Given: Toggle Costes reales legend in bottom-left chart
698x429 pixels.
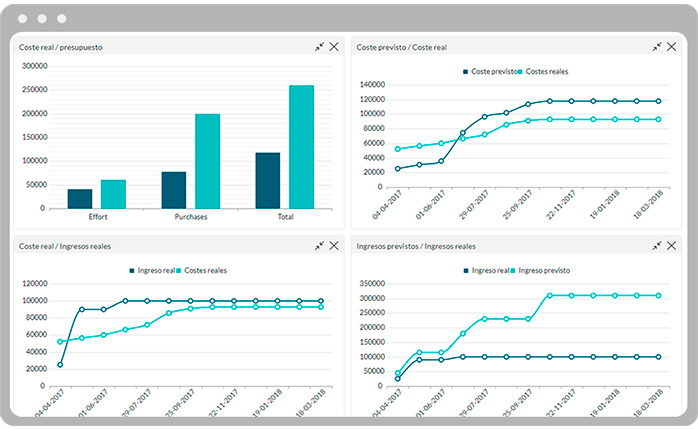Looking at the screenshot, I should pyautogui.click(x=204, y=270).
